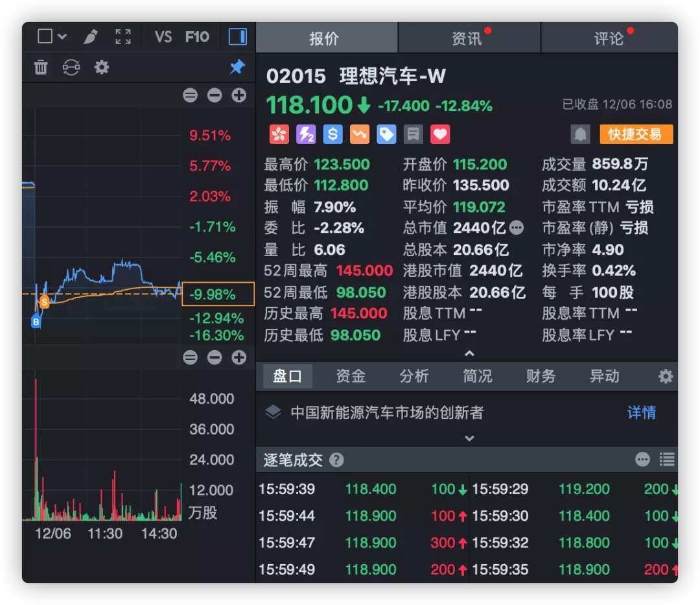Screen dimensions: 700x605
Task: Open more info next to 总市值
Action: point(517,228)
